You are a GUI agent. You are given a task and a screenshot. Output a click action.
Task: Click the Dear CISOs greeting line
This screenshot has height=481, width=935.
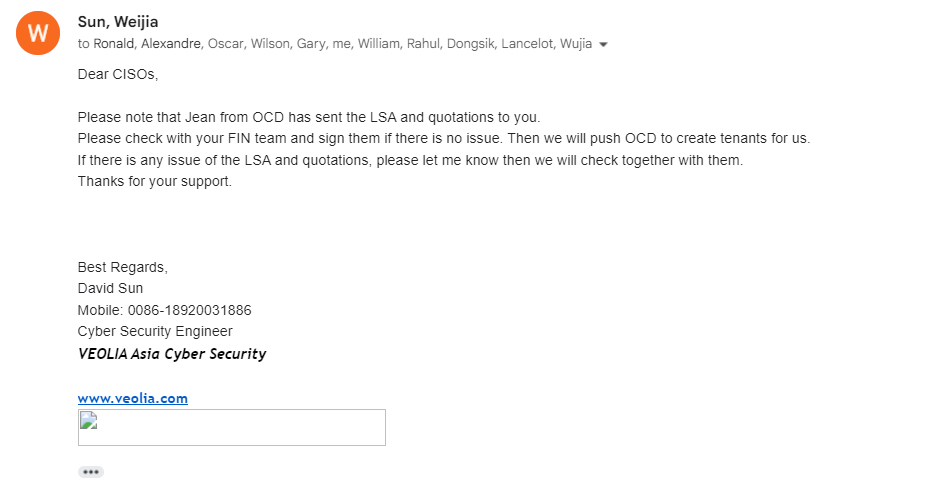point(118,74)
